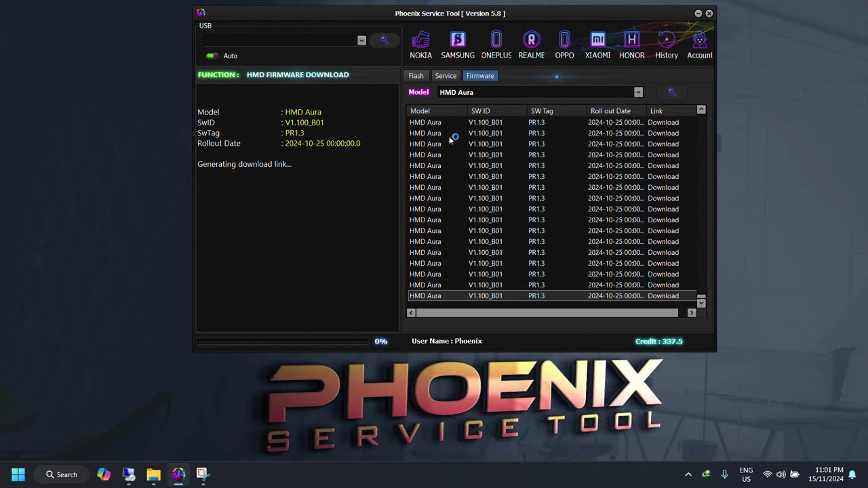
Task: Click the horizontal scrollbar left arrow
Action: pyautogui.click(x=411, y=312)
